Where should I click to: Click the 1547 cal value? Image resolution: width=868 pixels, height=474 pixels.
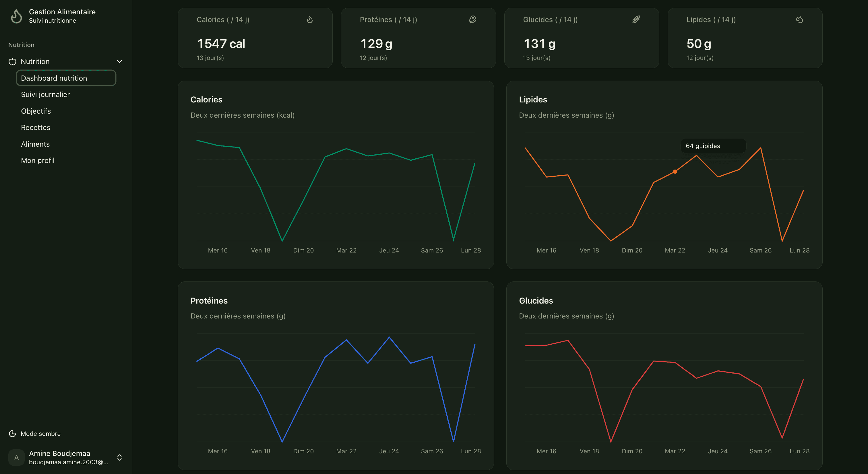(x=221, y=43)
